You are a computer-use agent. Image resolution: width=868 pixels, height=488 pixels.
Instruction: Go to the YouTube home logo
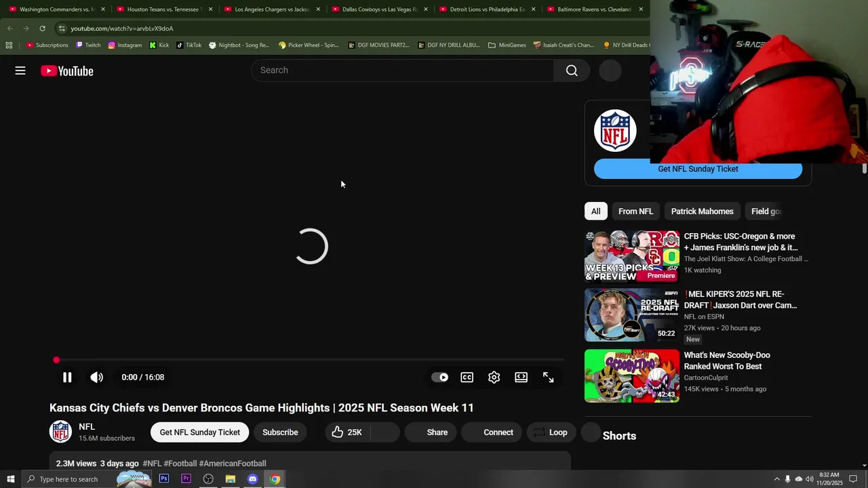coord(66,70)
